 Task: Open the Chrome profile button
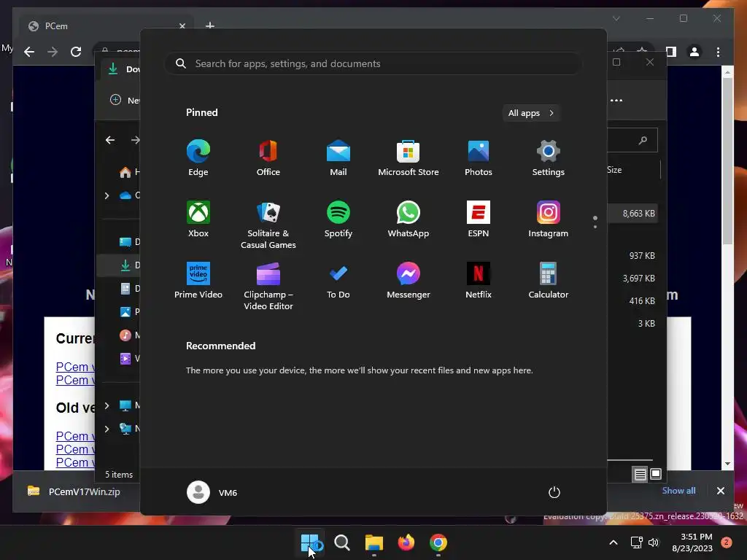click(694, 52)
